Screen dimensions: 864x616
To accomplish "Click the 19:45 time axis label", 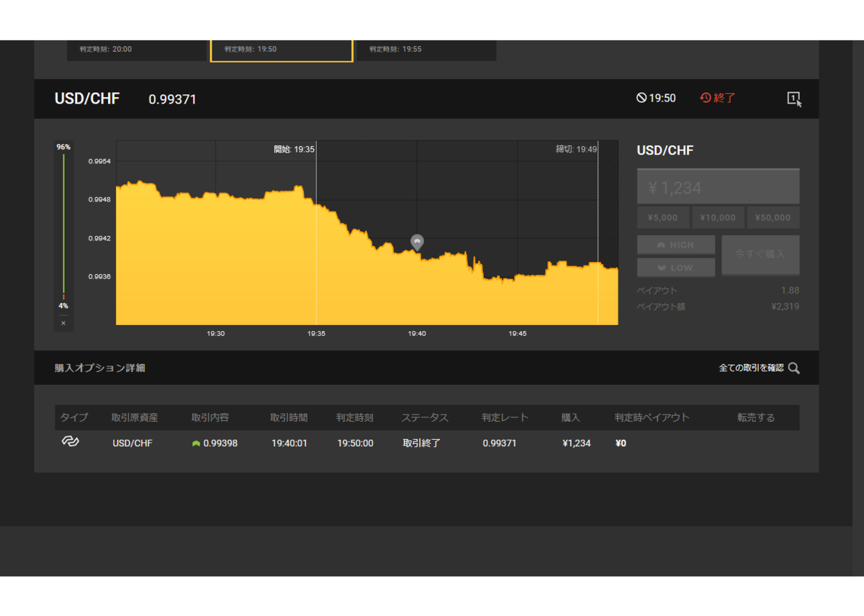I will [518, 334].
